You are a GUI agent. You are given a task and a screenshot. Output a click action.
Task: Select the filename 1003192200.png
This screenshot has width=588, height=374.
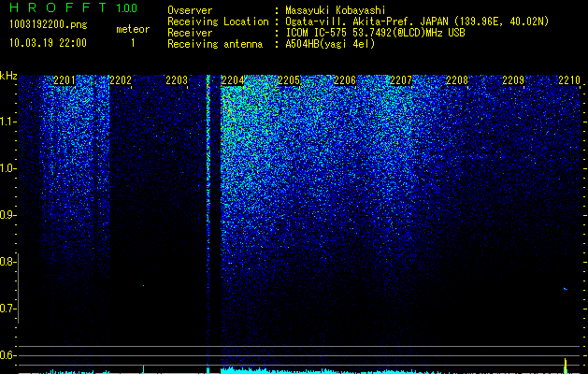tap(49, 24)
